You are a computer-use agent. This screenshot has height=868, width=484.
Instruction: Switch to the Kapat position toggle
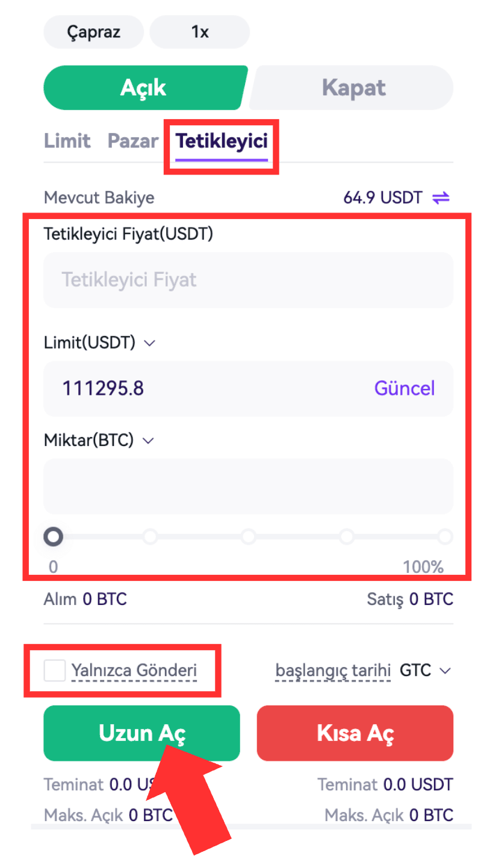pyautogui.click(x=353, y=88)
